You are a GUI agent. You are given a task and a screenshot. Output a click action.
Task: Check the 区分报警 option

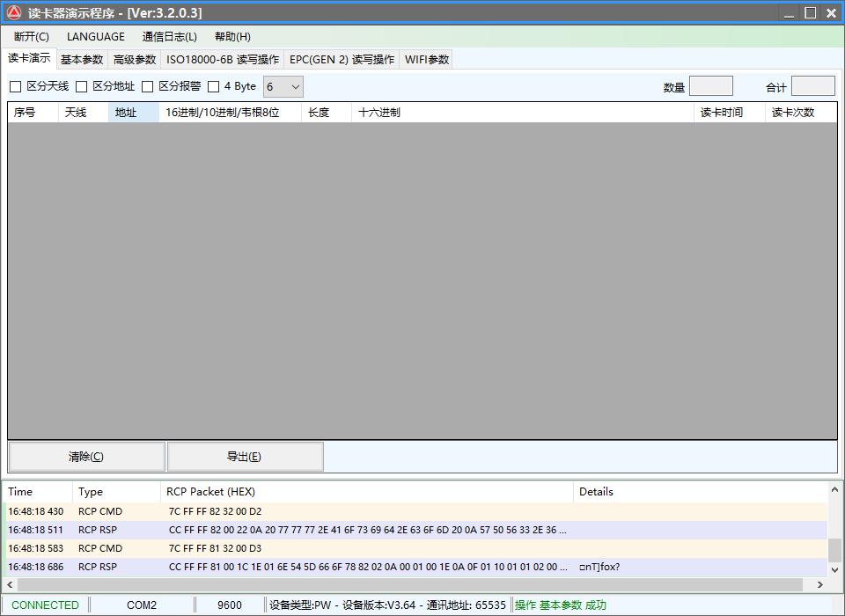click(148, 86)
